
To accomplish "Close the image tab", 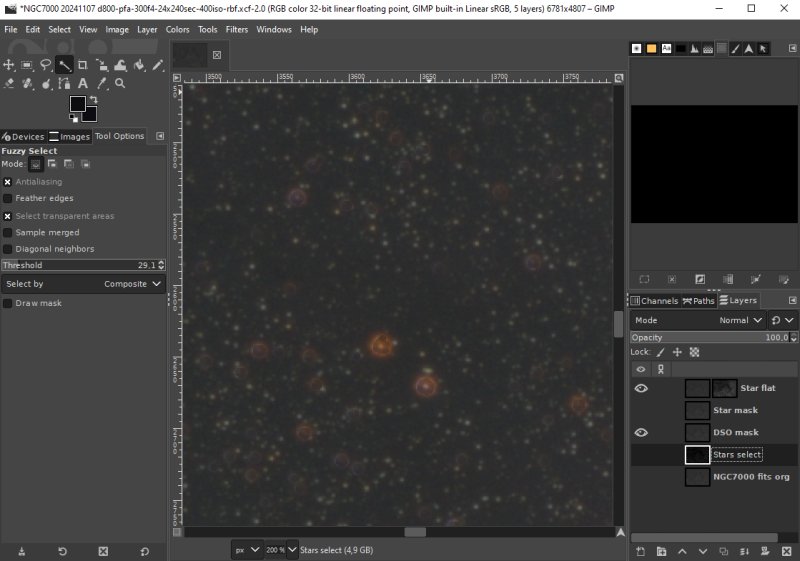I will click(217, 55).
